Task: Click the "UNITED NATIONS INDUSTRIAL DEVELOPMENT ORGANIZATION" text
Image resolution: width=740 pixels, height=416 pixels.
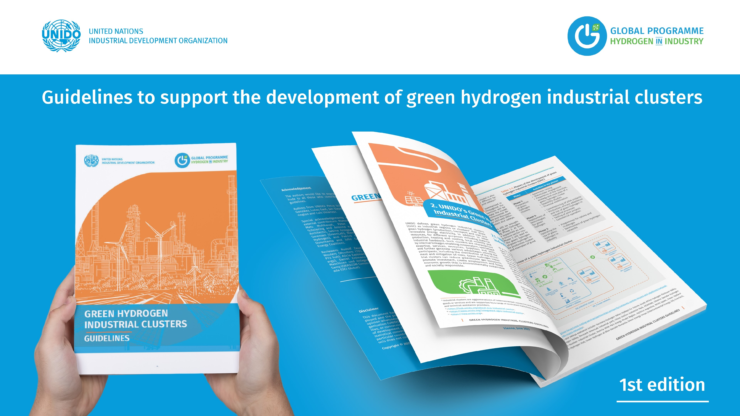Action: pyautogui.click(x=158, y=36)
